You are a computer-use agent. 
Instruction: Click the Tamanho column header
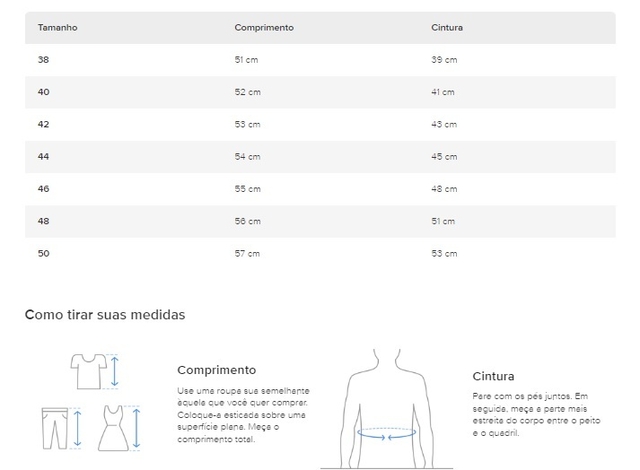[x=58, y=27]
